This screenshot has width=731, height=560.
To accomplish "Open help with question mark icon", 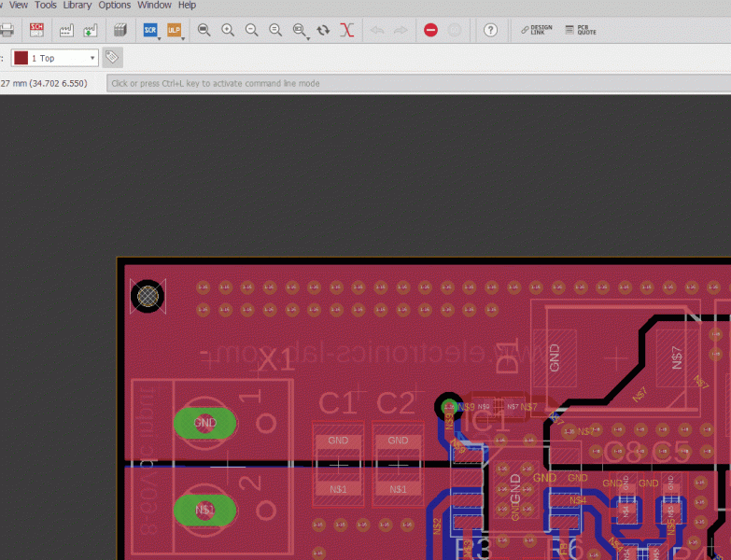I will point(490,30).
